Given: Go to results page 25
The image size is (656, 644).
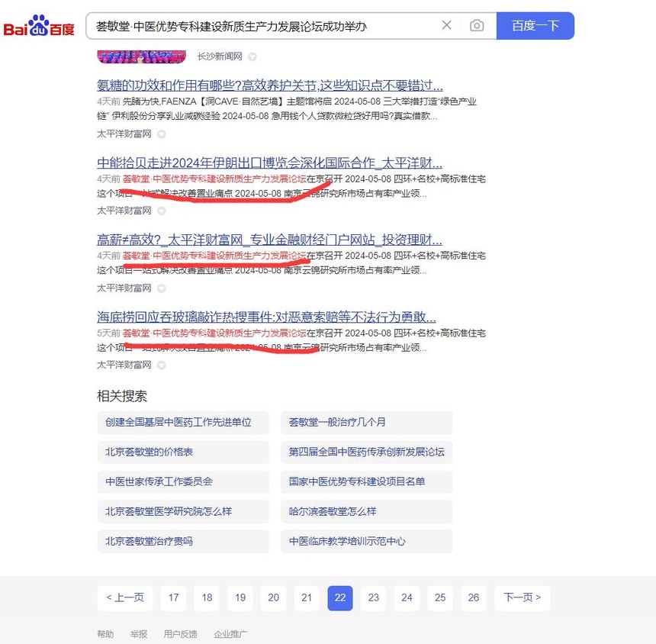Looking at the screenshot, I should [440, 597].
